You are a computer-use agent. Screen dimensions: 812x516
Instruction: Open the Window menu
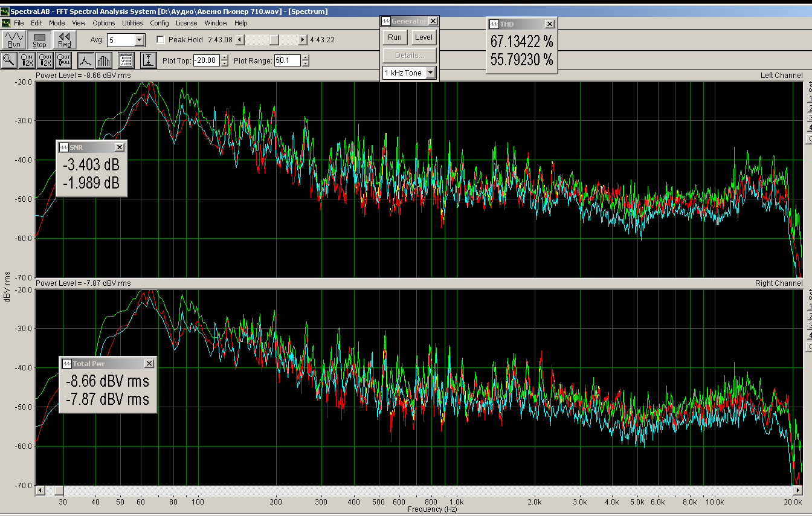pos(216,23)
